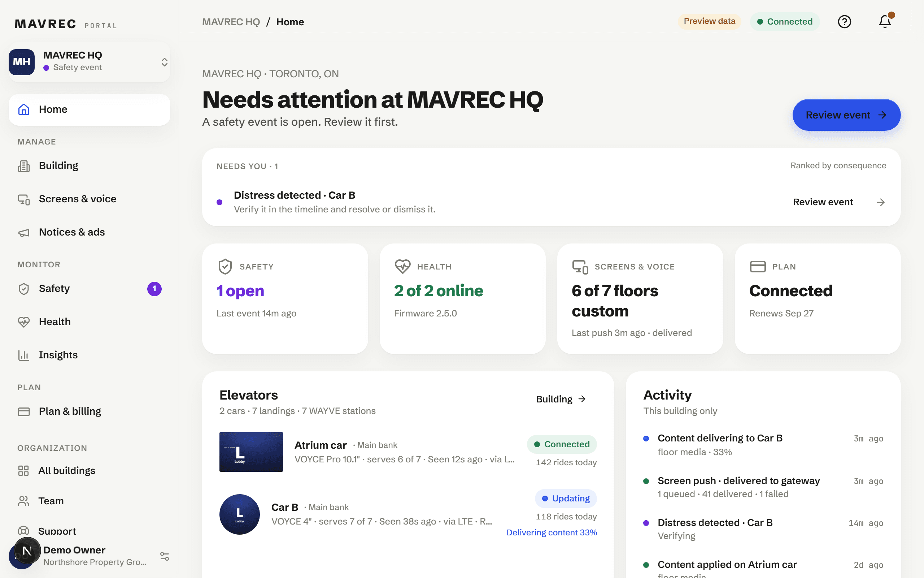Image resolution: width=924 pixels, height=578 pixels.
Task: Click the Screens & voice sidebar icon
Action: [x=24, y=199]
